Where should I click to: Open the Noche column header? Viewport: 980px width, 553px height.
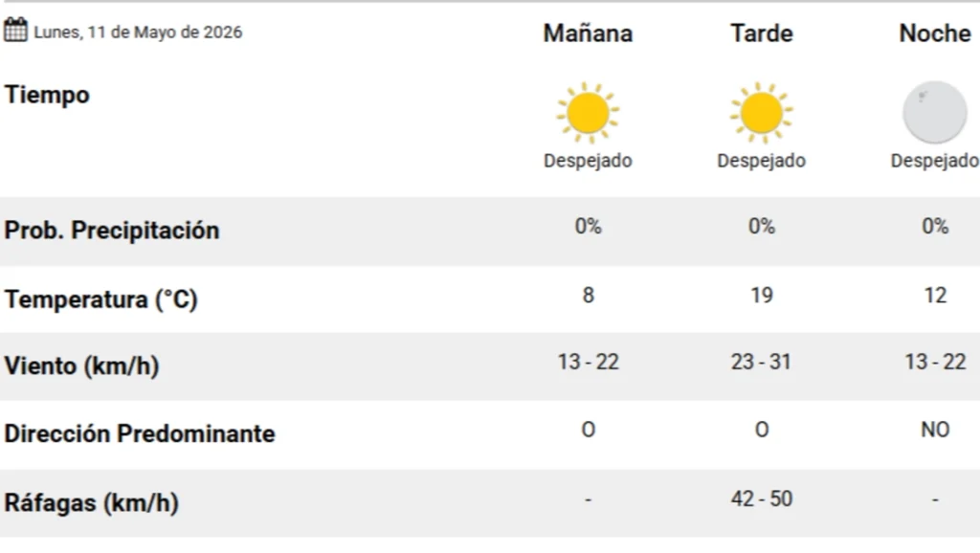[x=935, y=33]
